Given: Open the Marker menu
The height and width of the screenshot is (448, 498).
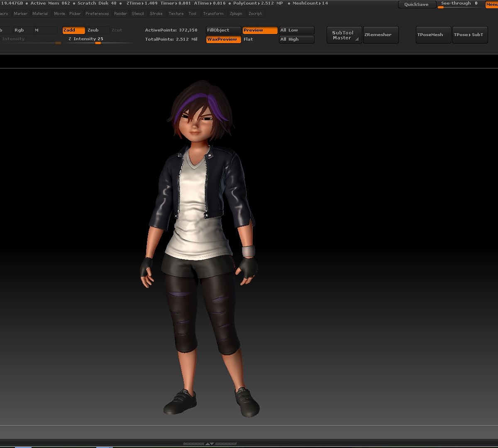Looking at the screenshot, I should [x=20, y=14].
